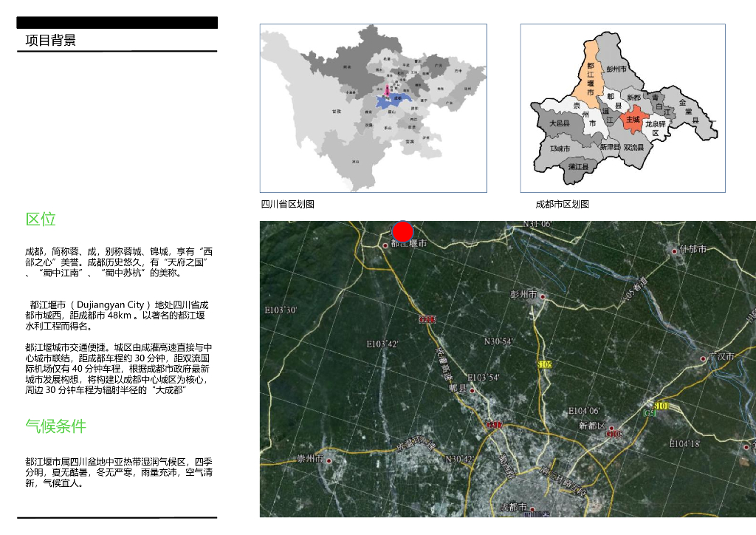This screenshot has width=756, height=535.
Task: Click the N30°42' latitude label
Action: tap(459, 458)
